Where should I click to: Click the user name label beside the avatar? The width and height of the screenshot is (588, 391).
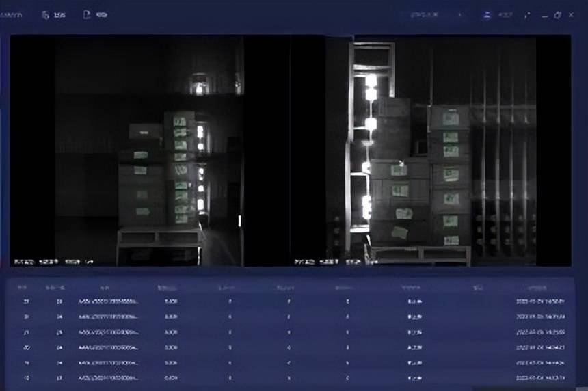506,15
